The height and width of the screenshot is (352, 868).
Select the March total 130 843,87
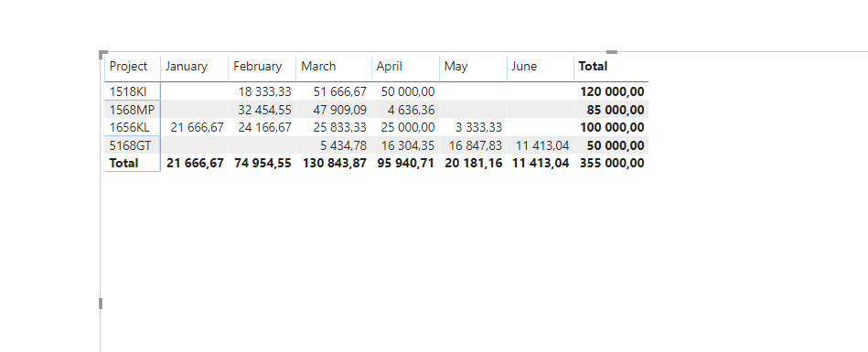335,164
